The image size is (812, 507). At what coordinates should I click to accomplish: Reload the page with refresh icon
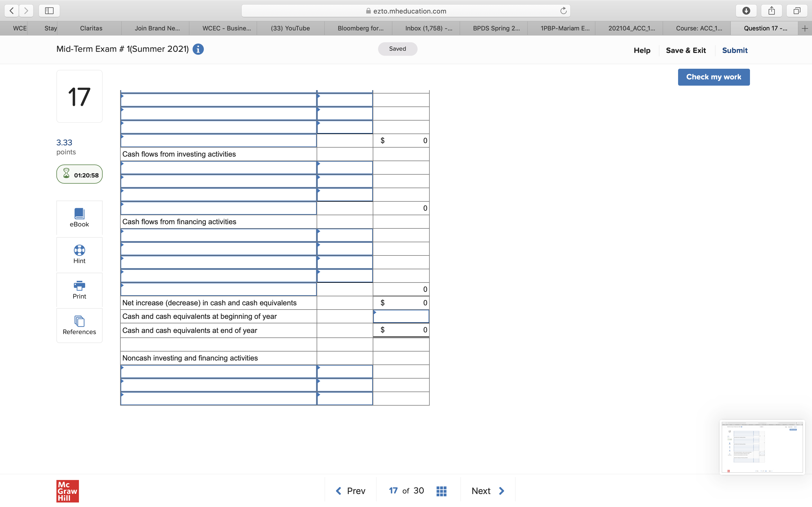[563, 11]
